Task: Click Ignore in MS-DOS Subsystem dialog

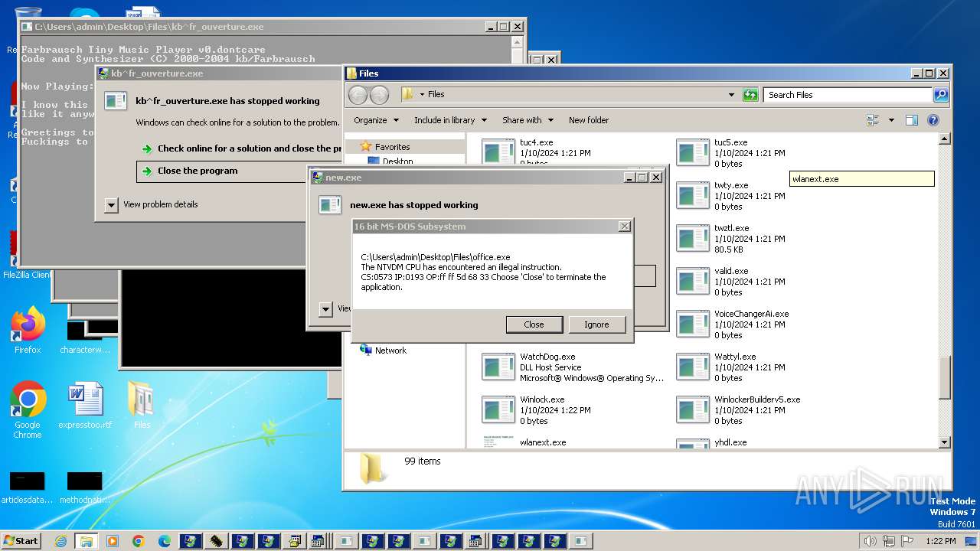Action: 596,324
